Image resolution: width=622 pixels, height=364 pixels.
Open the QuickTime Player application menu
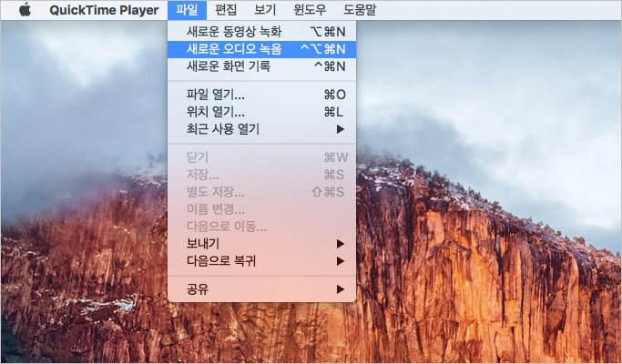pyautogui.click(x=104, y=10)
